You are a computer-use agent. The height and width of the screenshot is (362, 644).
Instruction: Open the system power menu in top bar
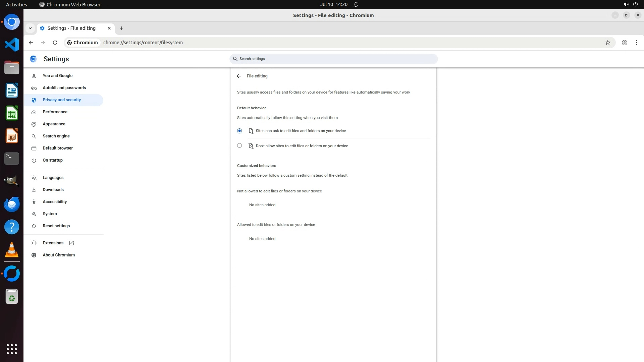click(635, 4)
